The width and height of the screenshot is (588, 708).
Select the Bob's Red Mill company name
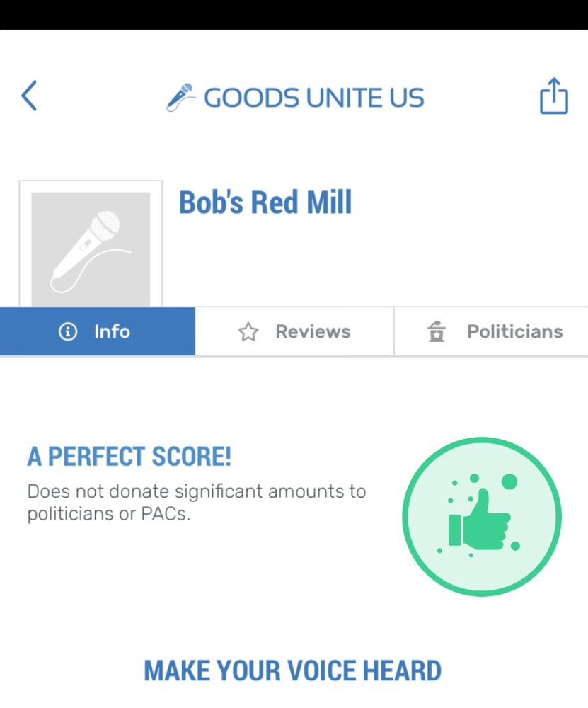point(265,202)
